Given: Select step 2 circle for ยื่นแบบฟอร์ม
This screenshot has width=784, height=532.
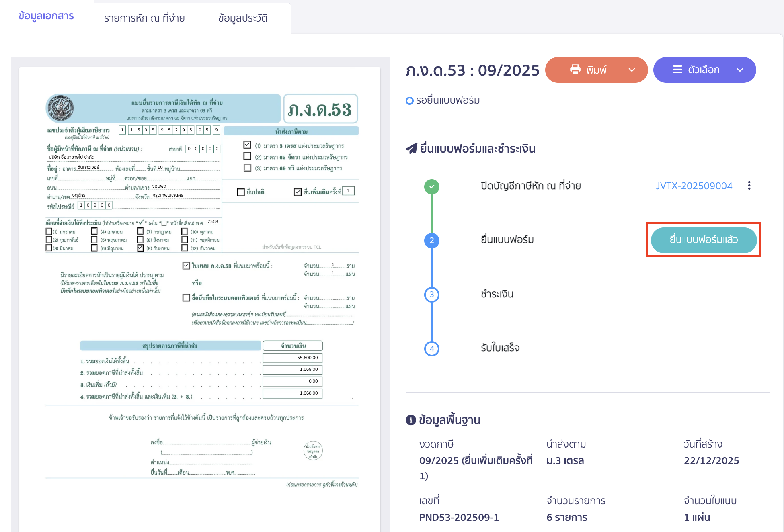Looking at the screenshot, I should [x=431, y=240].
